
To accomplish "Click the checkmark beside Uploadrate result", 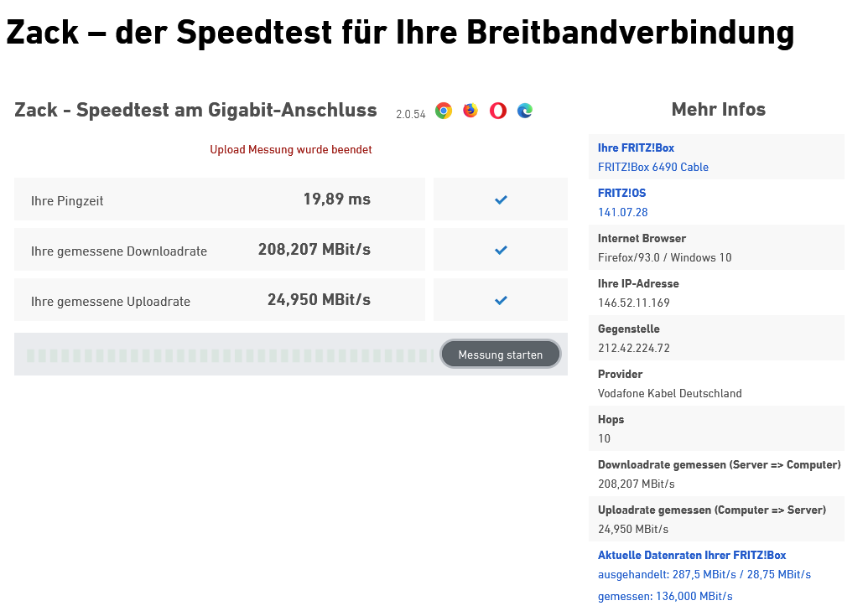I will point(501,300).
